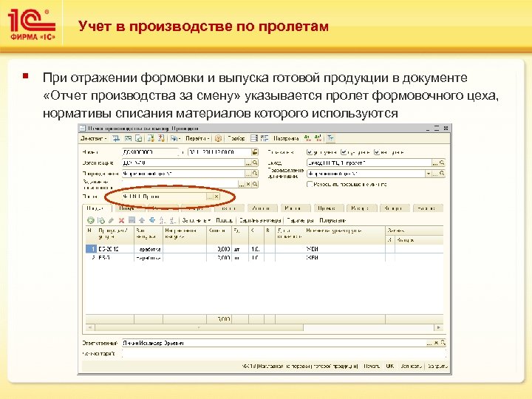This screenshot has height=399, width=532.
Task: Delete row with red X icon
Action: click(121, 220)
